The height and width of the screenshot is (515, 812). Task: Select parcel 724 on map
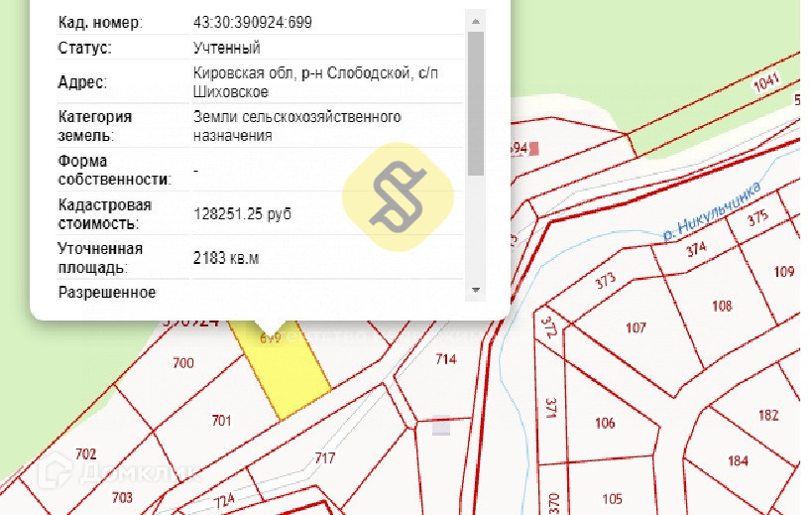coord(224,501)
